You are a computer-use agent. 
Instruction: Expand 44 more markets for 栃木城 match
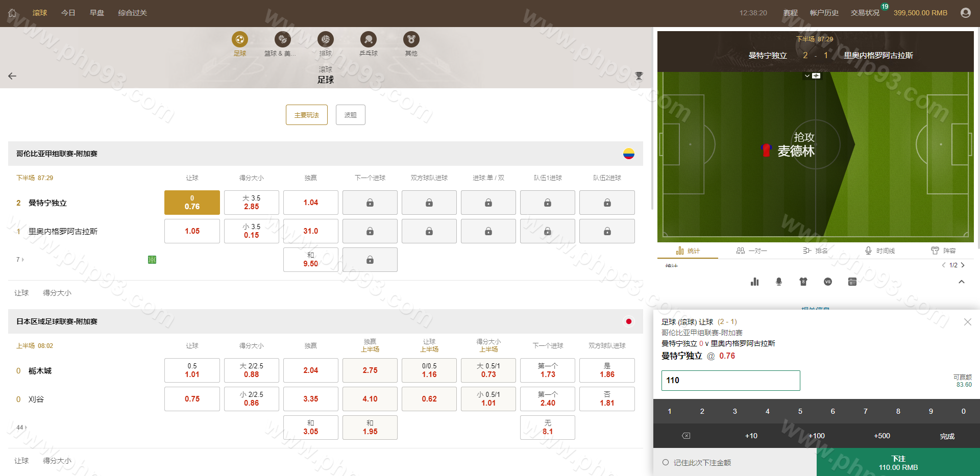click(21, 428)
